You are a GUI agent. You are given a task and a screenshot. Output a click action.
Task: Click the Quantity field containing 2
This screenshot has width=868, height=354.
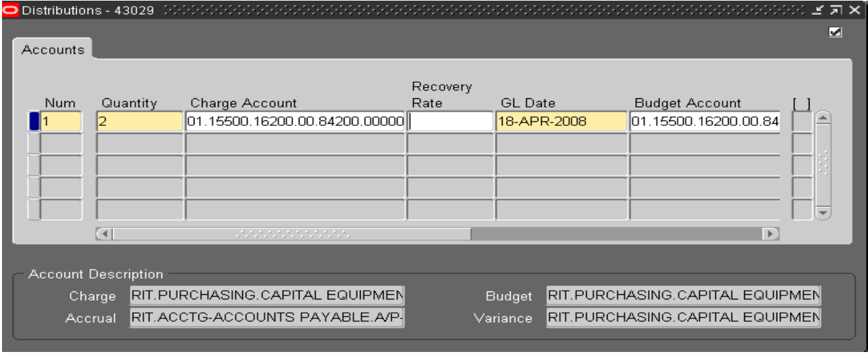139,122
